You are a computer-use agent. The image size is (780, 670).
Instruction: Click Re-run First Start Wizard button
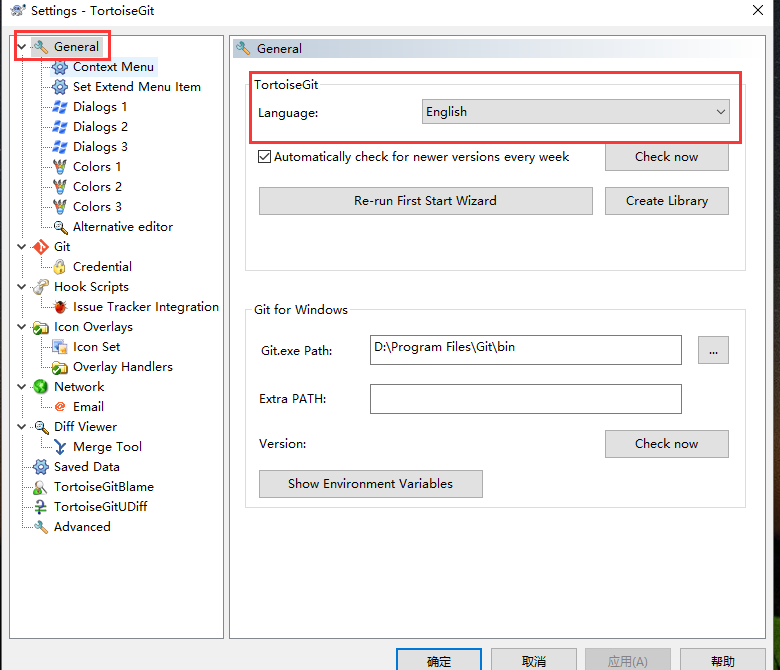tap(426, 200)
